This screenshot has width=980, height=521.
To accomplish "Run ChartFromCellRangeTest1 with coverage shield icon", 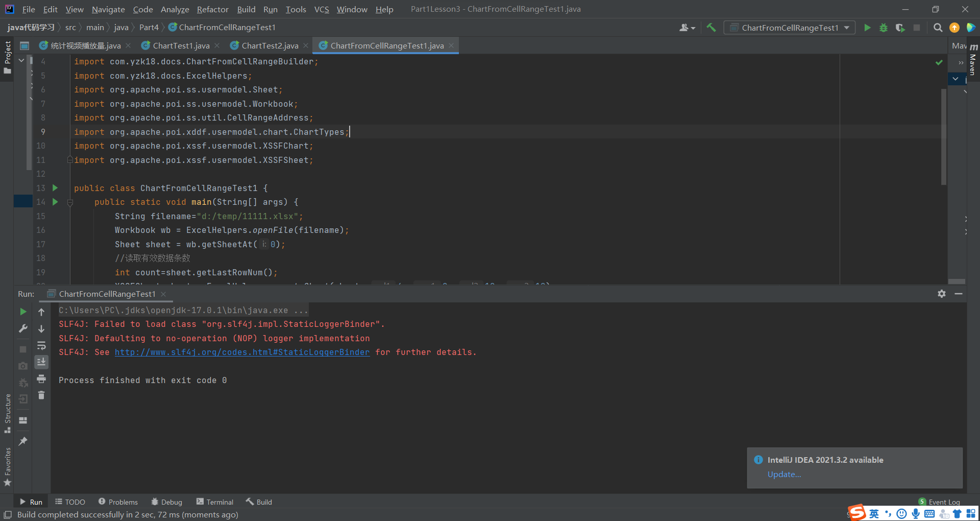I will [x=900, y=28].
